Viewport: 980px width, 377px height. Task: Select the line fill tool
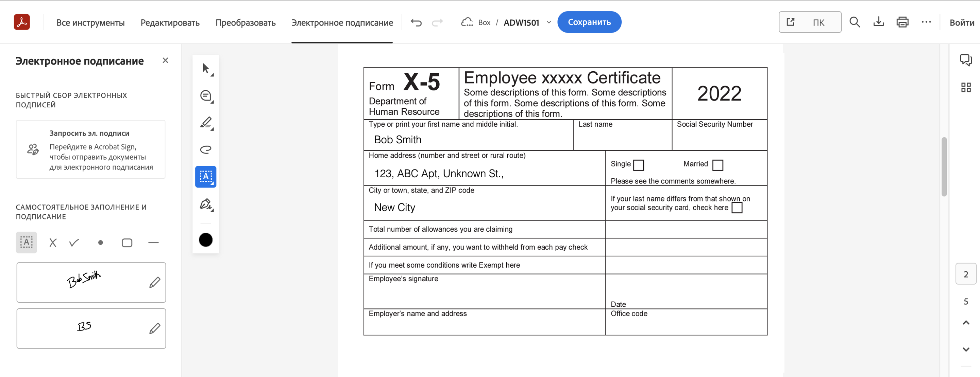[153, 243]
